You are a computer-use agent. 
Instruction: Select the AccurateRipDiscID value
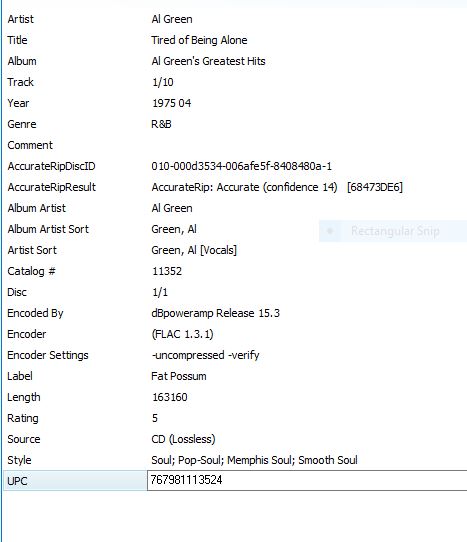241,166
